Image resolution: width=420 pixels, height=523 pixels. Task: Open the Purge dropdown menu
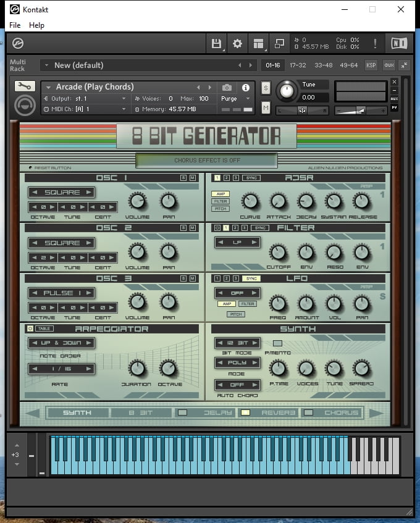[248, 99]
